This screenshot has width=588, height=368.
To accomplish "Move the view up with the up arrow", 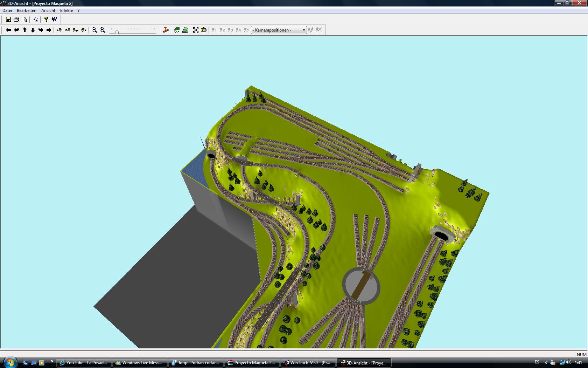I will 24,30.
